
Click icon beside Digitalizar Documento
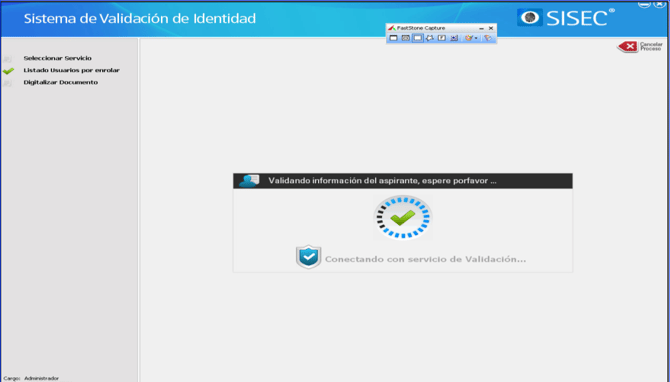point(7,83)
